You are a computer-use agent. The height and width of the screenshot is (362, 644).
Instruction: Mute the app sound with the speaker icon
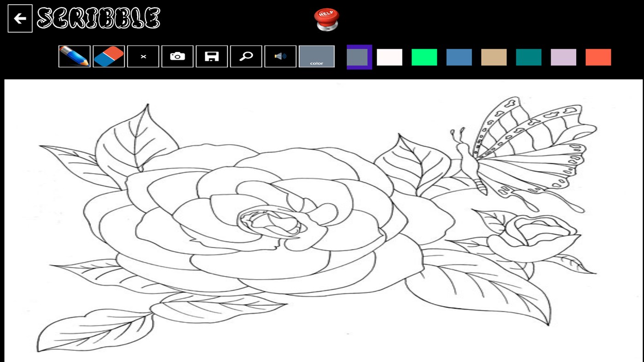tap(280, 56)
